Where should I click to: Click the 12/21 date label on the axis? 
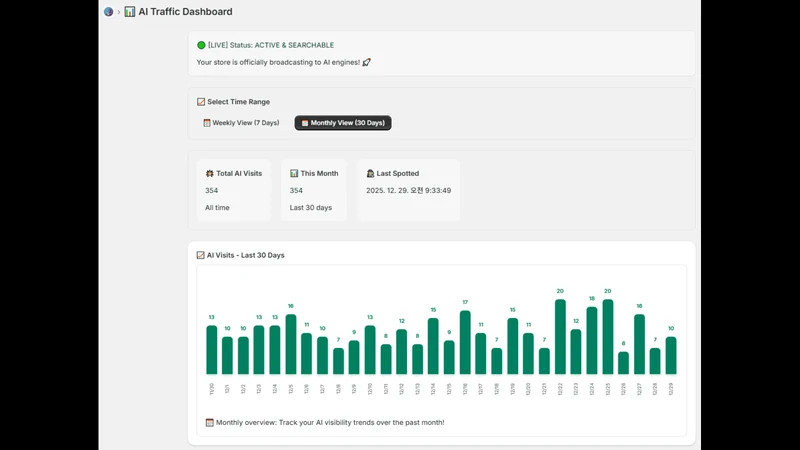544,389
